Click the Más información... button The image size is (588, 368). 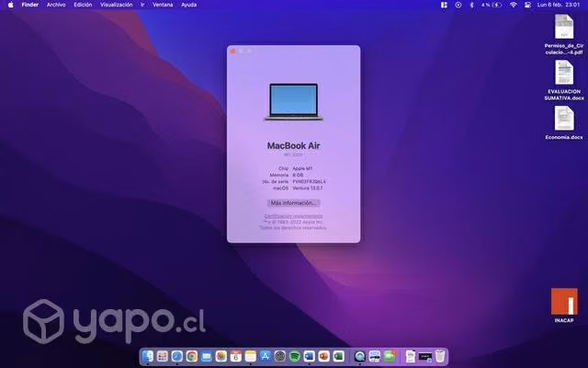pyautogui.click(x=294, y=203)
